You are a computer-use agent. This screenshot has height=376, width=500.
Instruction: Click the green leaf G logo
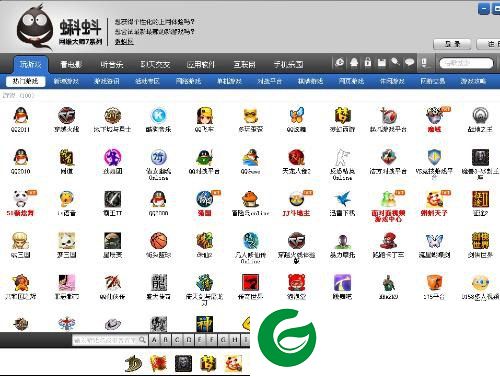point(287,338)
